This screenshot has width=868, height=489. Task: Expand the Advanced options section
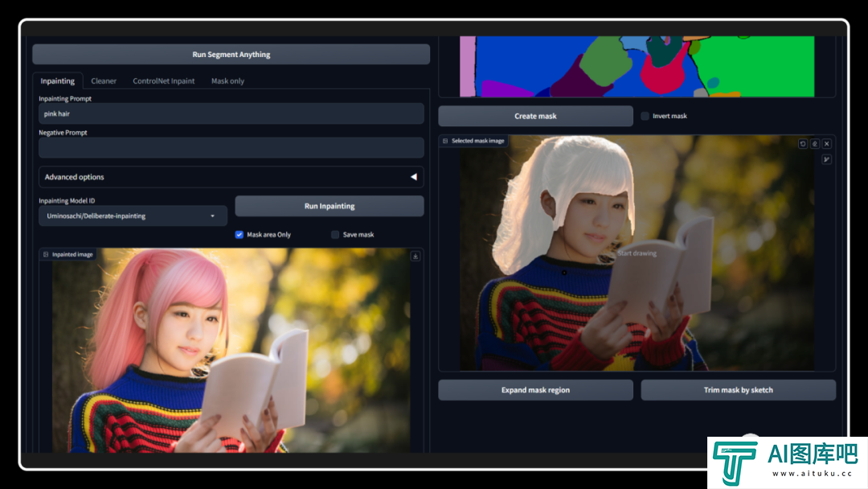click(x=231, y=177)
